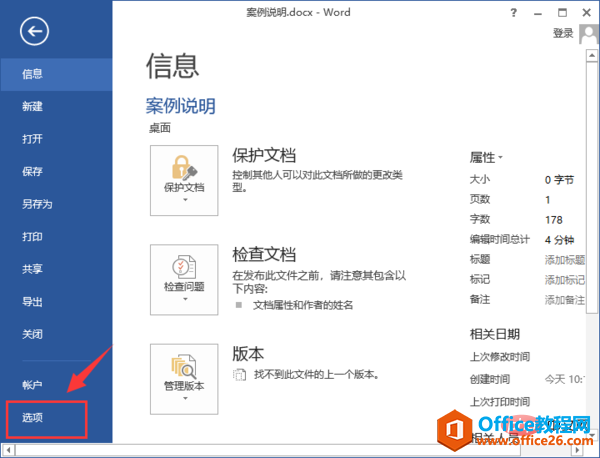Open the New menu item
This screenshot has width=600, height=458.
56,106
